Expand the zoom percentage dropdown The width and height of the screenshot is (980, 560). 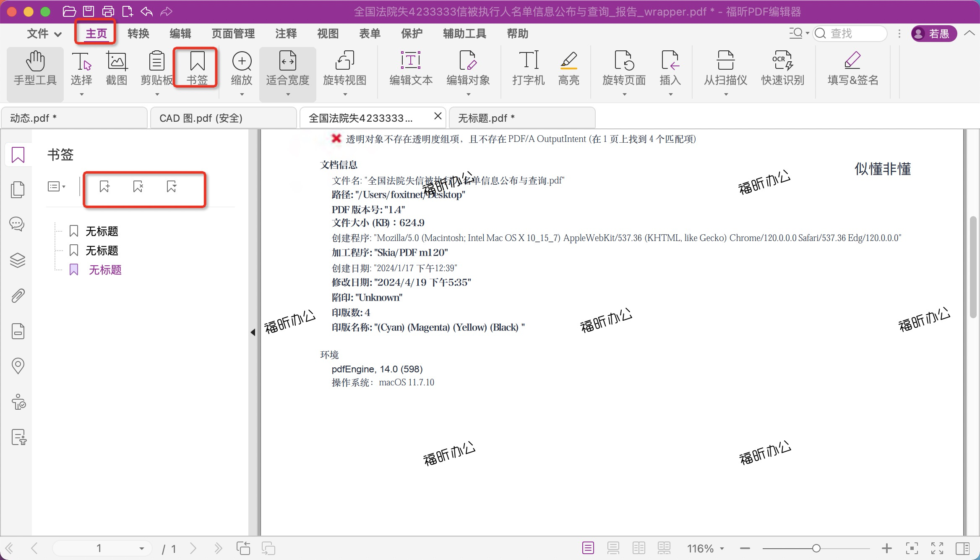point(722,549)
